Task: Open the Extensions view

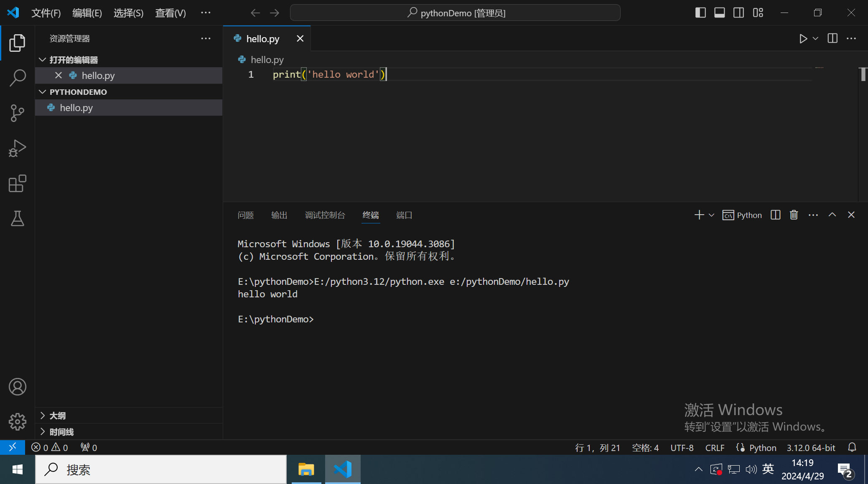Action: click(17, 183)
